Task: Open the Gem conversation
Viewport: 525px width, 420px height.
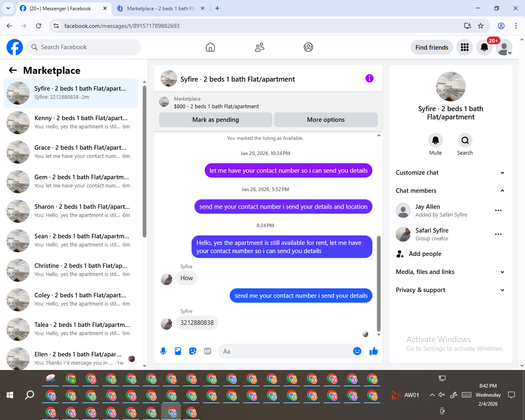Action: click(71, 182)
